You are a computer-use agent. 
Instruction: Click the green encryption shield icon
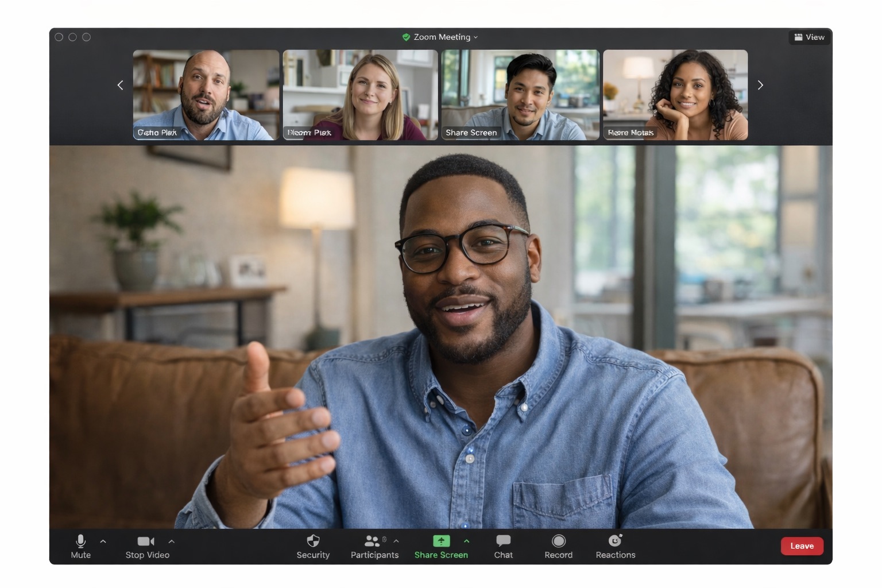click(x=406, y=37)
